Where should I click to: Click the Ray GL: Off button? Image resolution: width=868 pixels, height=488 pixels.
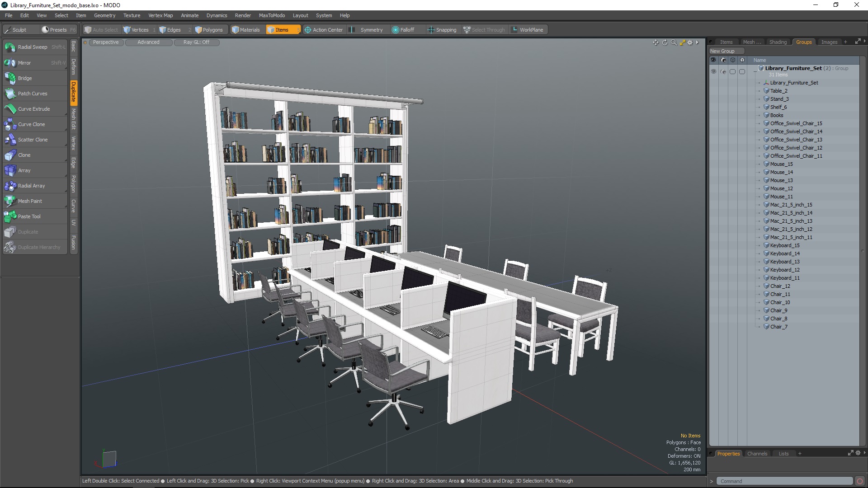point(196,42)
